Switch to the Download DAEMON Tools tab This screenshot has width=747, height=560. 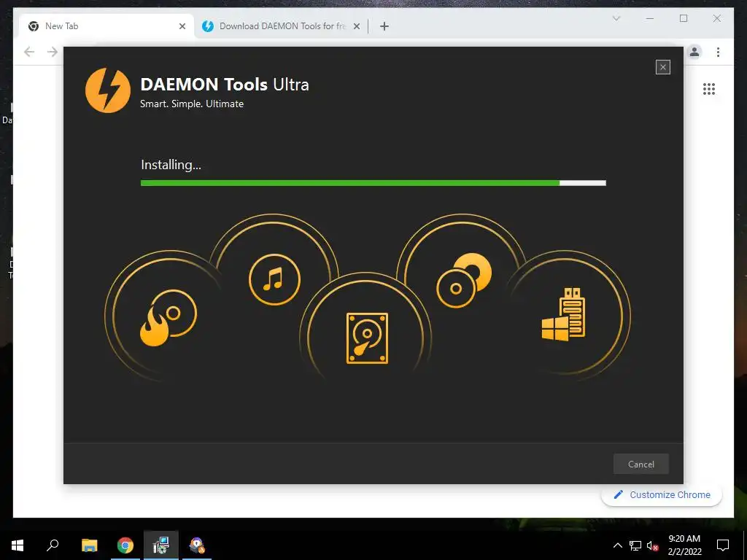click(x=282, y=26)
